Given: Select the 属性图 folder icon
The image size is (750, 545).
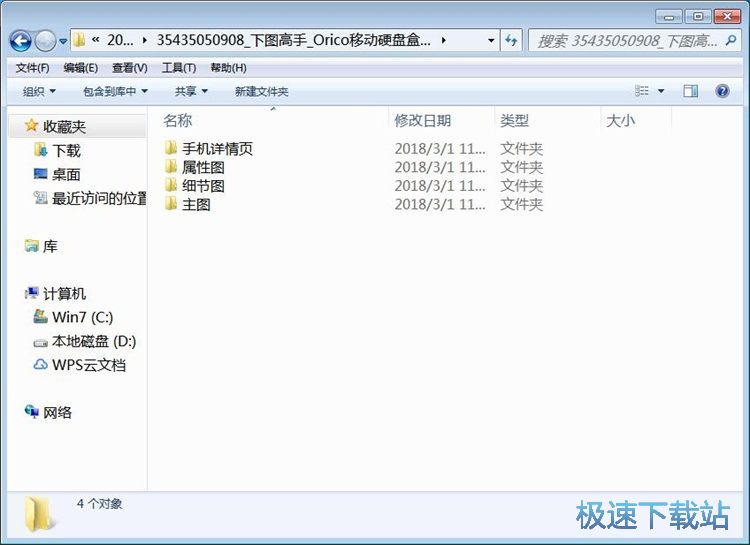Looking at the screenshot, I should 171,167.
